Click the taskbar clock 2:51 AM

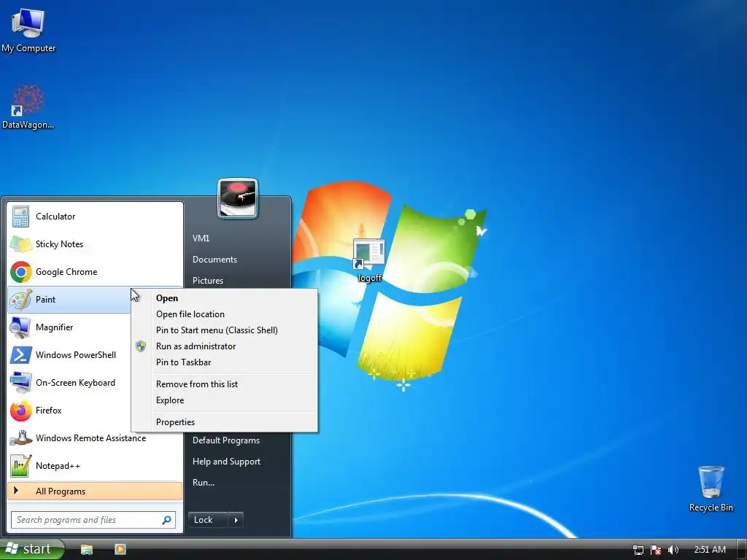(709, 550)
